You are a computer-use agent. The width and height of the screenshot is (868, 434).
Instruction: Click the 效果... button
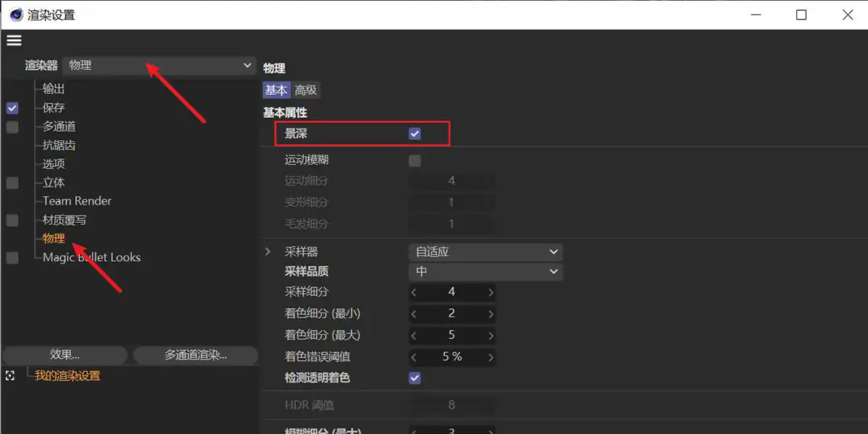[x=65, y=355]
